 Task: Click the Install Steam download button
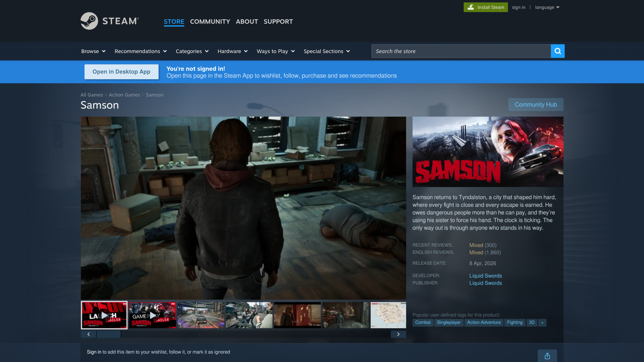[486, 7]
